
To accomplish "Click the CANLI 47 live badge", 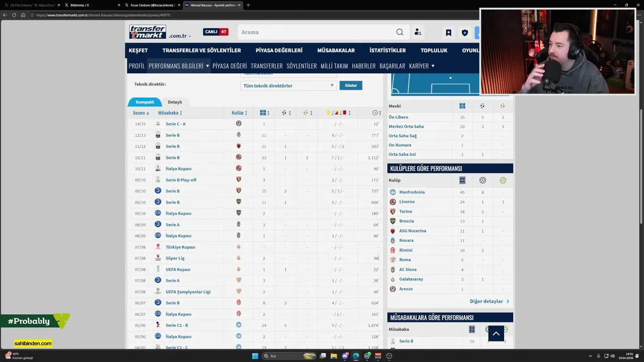I will (x=215, y=32).
